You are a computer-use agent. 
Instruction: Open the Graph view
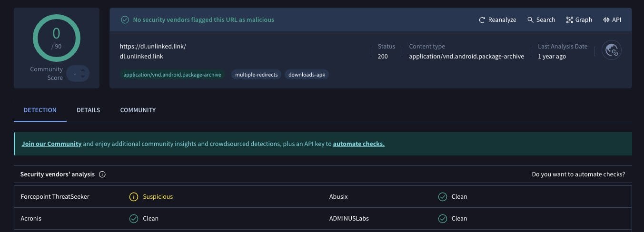[x=579, y=19]
